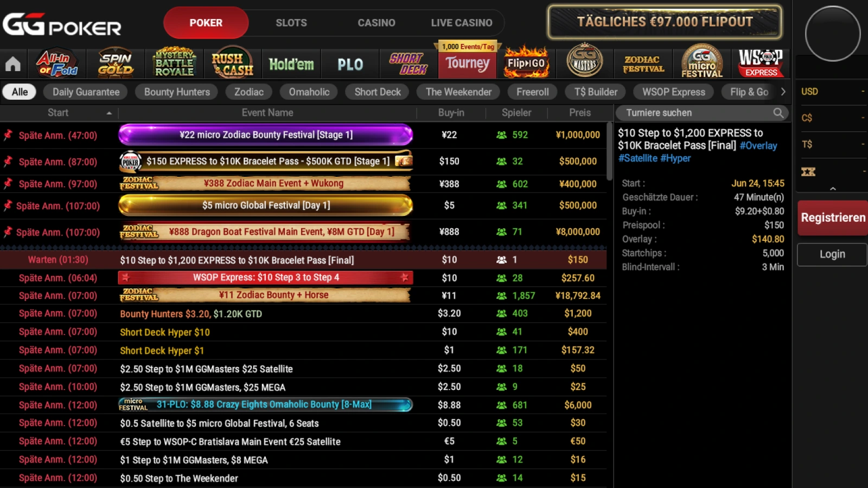Filter by The Weekender
Screen dimensions: 868x488
coord(458,92)
